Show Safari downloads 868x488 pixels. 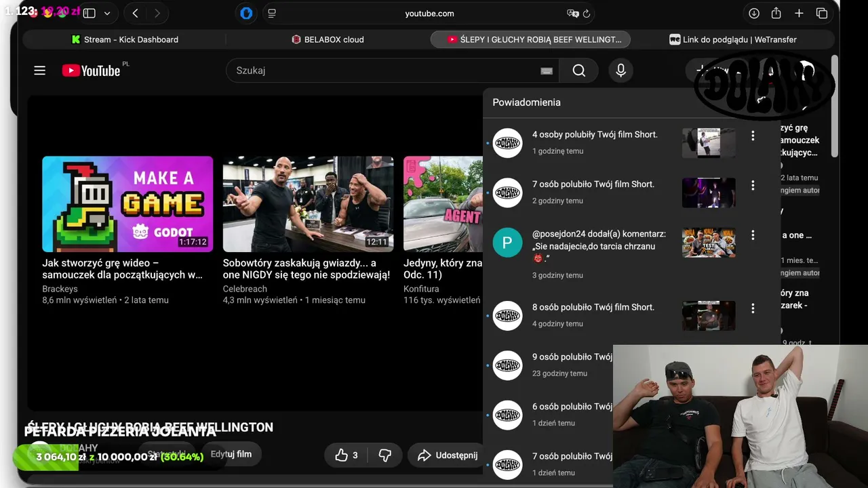pos(754,14)
